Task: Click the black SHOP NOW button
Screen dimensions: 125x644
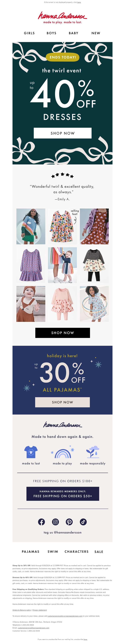Action: tap(62, 333)
